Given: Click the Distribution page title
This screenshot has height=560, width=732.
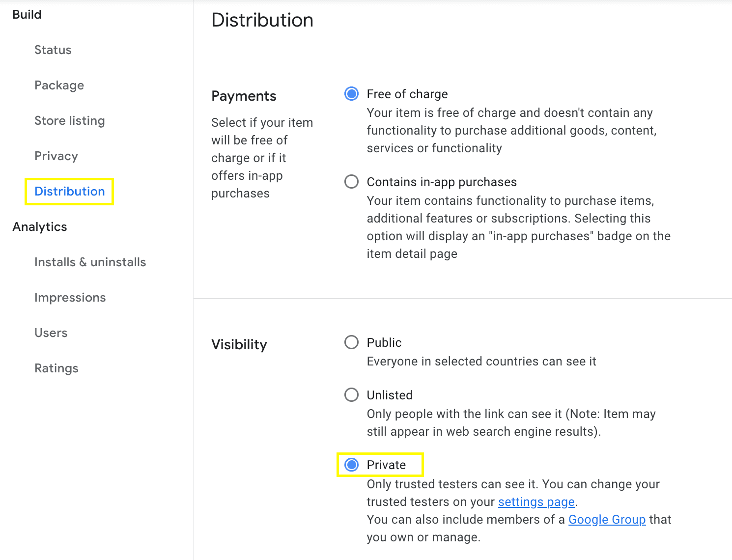Looking at the screenshot, I should click(262, 20).
